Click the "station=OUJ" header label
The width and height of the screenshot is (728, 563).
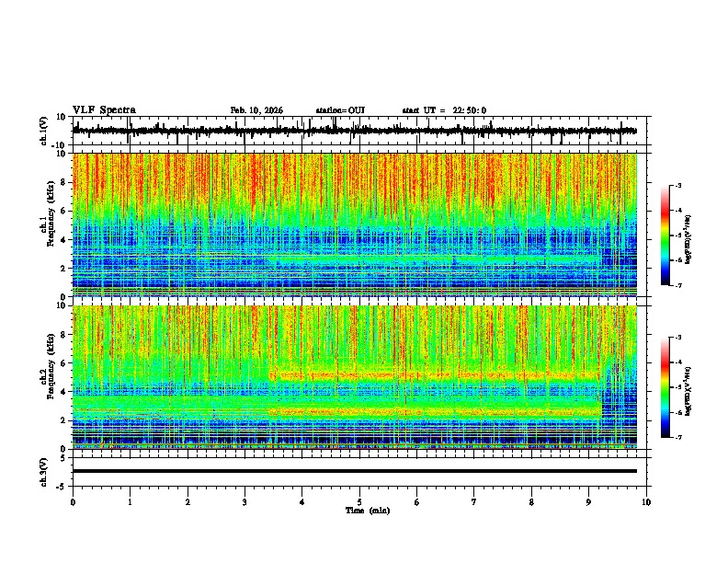[340, 110]
